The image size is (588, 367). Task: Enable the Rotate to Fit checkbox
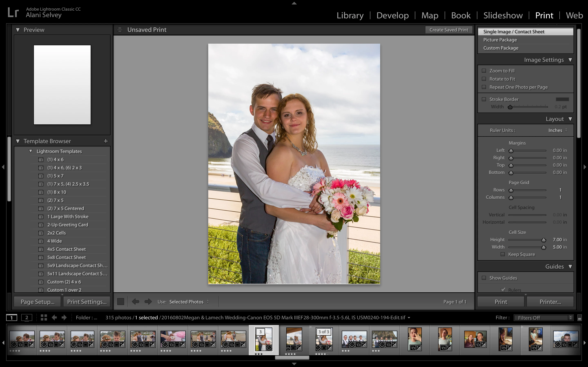484,79
